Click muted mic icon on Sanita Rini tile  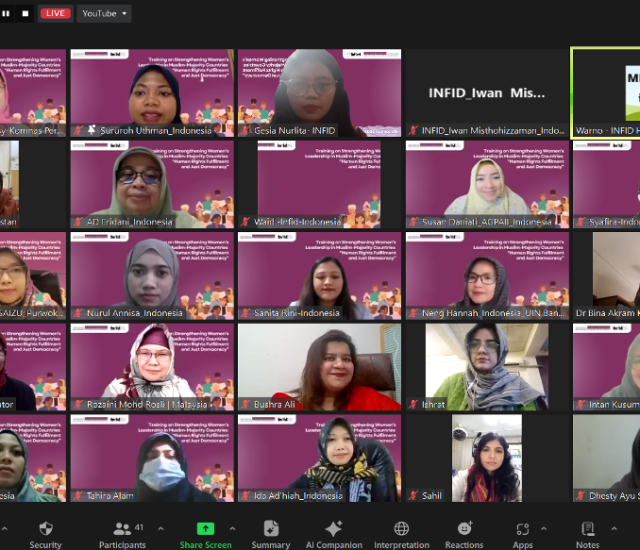click(245, 313)
